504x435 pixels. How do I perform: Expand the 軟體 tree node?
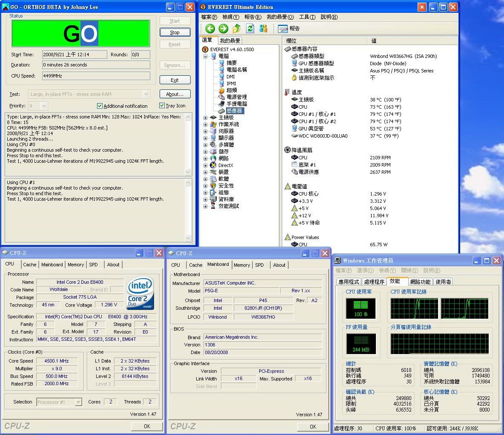tap(206, 179)
